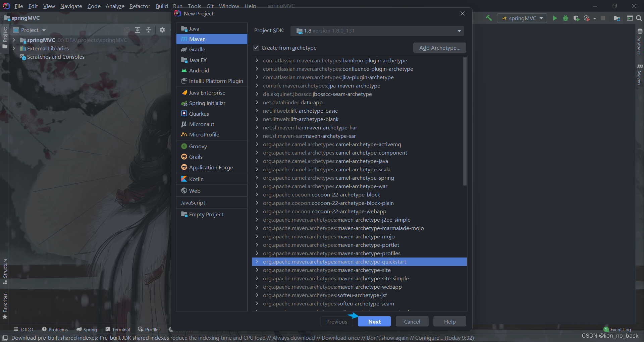Click the Cancel button
The width and height of the screenshot is (644, 342).
412,322
